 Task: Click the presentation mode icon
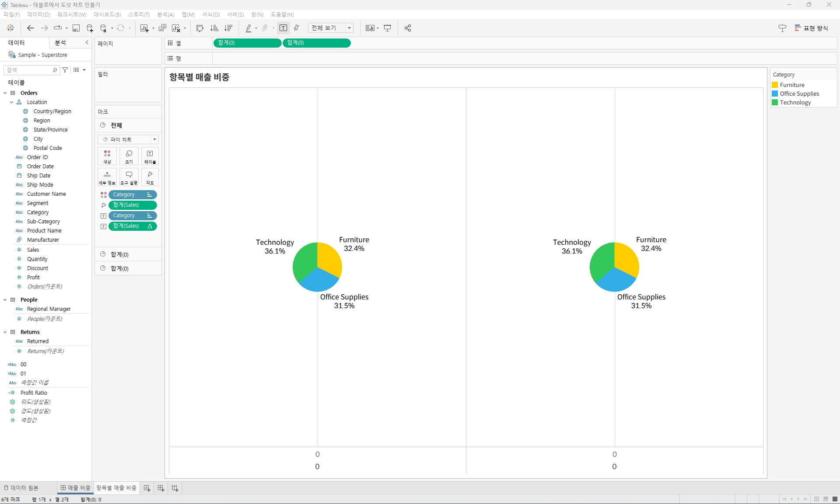coord(388,28)
